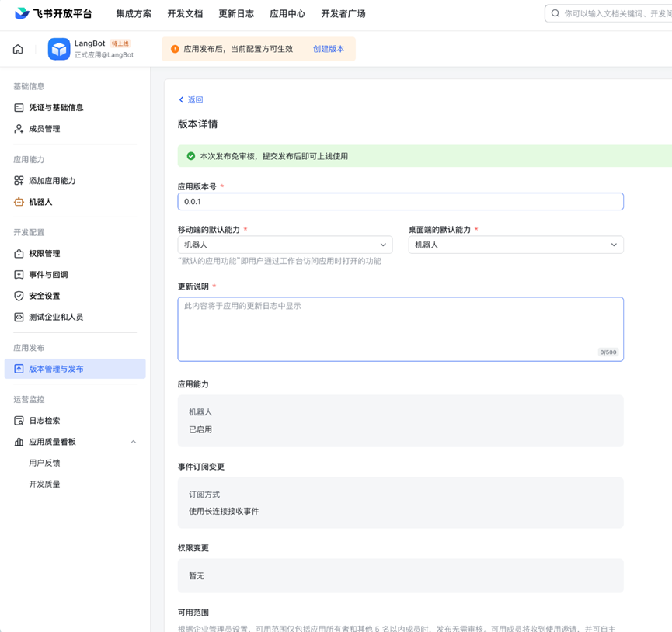Click 已启用 status text
The height and width of the screenshot is (632, 672).
pyautogui.click(x=200, y=429)
